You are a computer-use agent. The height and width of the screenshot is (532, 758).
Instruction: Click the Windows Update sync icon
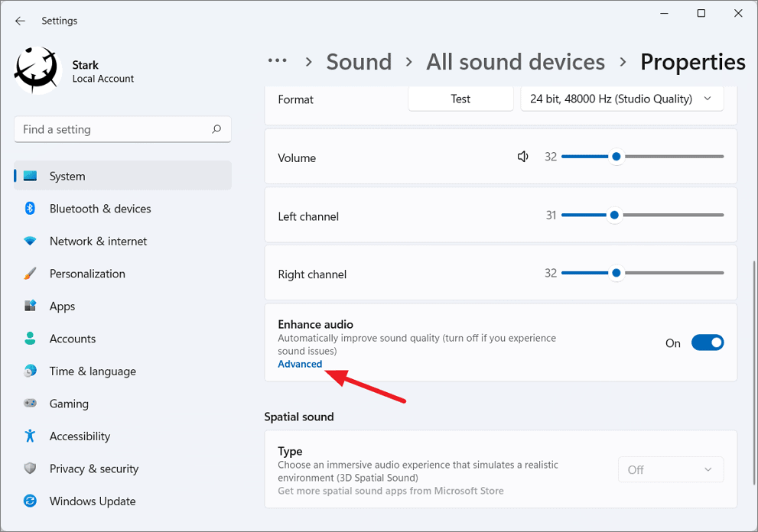(x=30, y=501)
